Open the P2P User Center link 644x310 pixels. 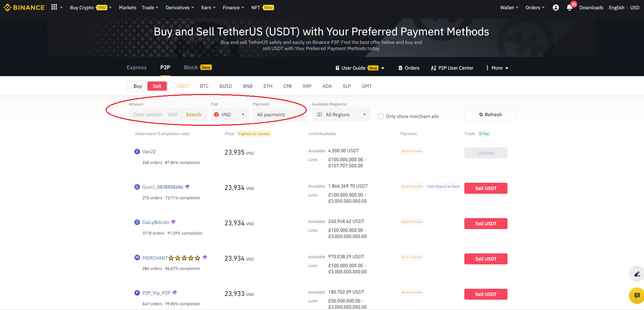(x=452, y=68)
